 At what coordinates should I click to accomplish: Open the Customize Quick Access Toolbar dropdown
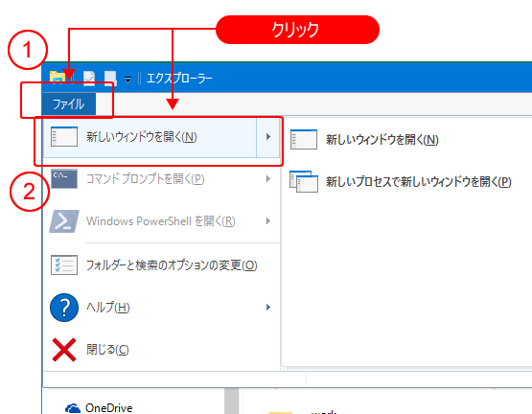tap(127, 80)
